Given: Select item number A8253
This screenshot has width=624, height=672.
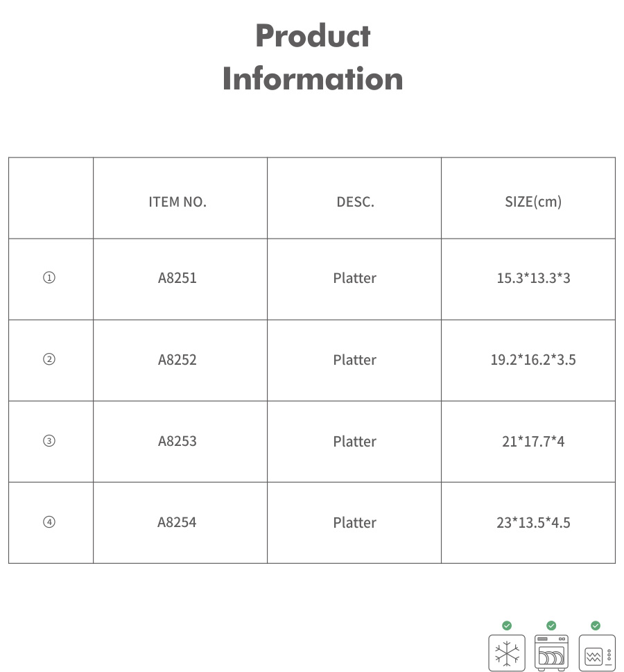Looking at the screenshot, I should (x=177, y=441).
